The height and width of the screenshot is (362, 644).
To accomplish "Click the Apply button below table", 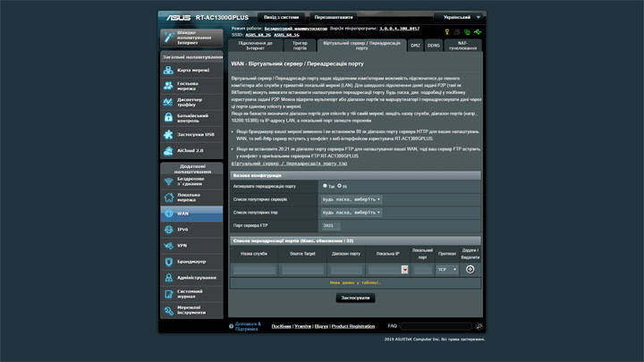I will tap(355, 298).
